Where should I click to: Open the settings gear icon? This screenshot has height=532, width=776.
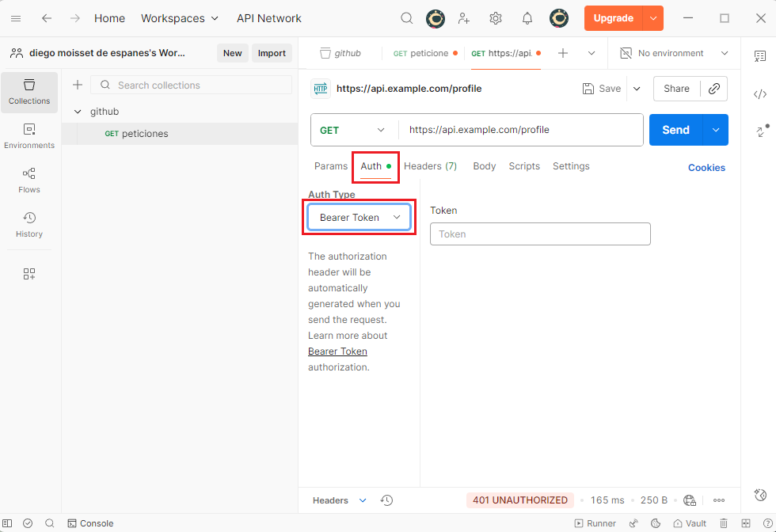tap(496, 18)
